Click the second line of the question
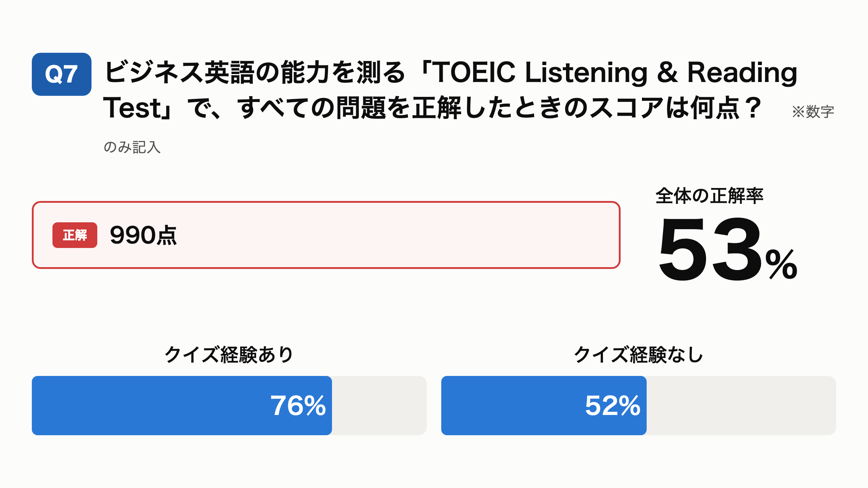The image size is (868, 488). point(433,108)
